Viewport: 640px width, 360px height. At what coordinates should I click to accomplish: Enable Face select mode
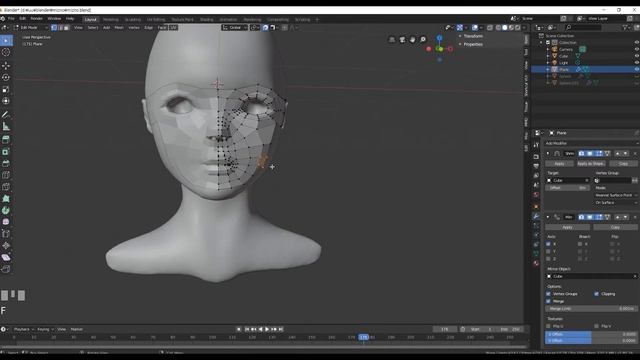coord(67,27)
